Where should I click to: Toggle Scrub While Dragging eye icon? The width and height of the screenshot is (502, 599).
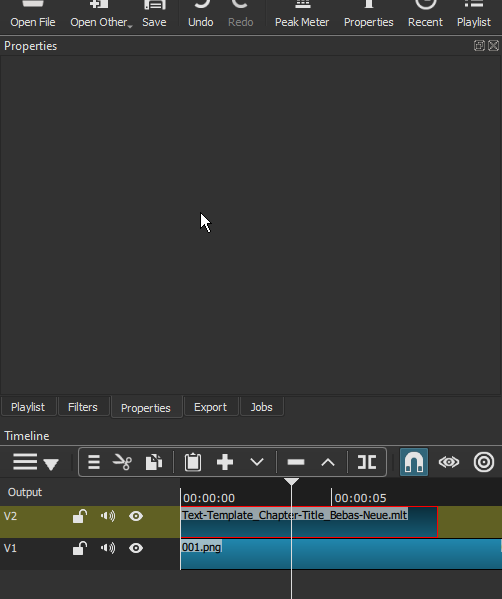point(449,462)
